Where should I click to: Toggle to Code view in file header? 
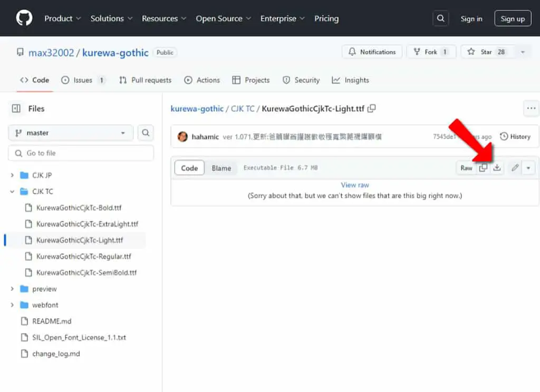click(x=189, y=168)
